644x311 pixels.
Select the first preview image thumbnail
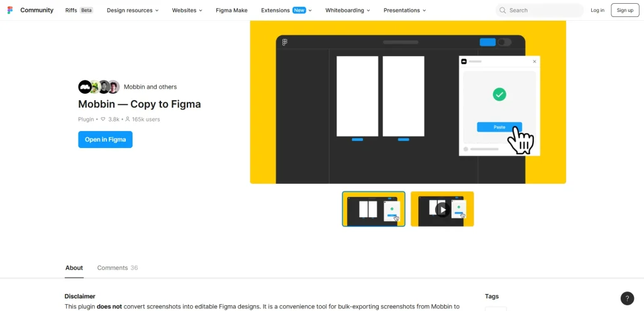point(374,209)
